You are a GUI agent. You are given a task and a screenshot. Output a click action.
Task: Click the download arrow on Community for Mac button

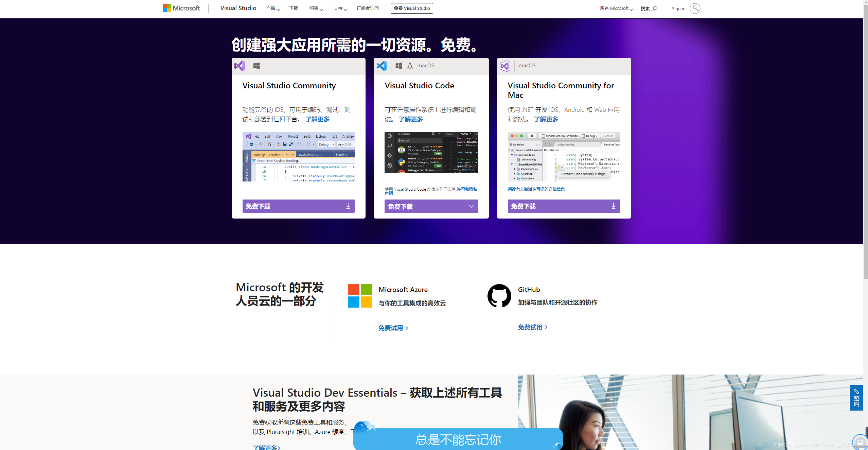click(x=613, y=206)
